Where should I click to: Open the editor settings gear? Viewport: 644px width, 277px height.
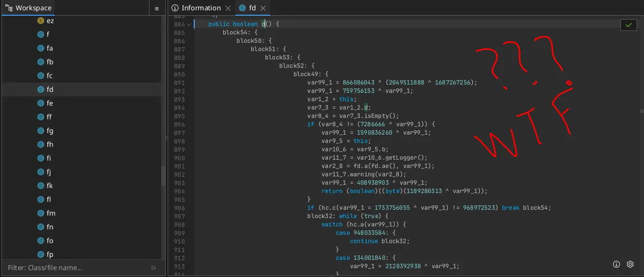tap(630, 264)
